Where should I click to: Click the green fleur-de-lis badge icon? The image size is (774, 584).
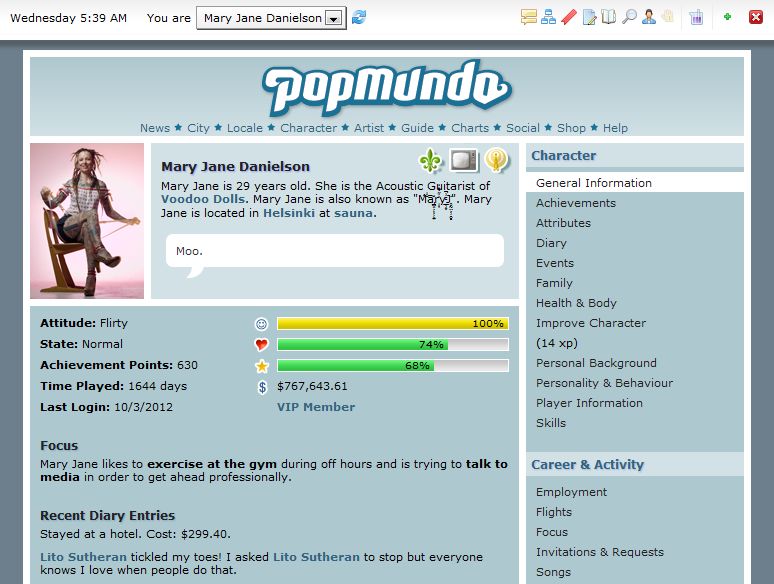(x=430, y=160)
